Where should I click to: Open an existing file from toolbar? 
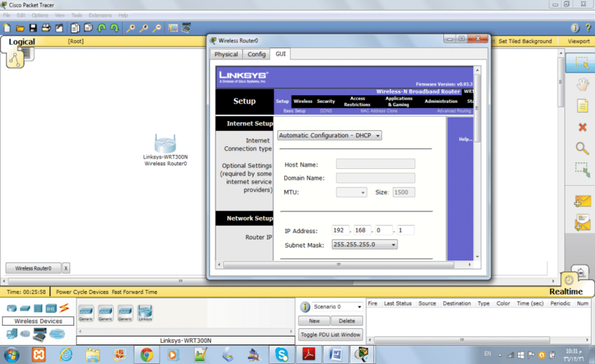point(20,28)
